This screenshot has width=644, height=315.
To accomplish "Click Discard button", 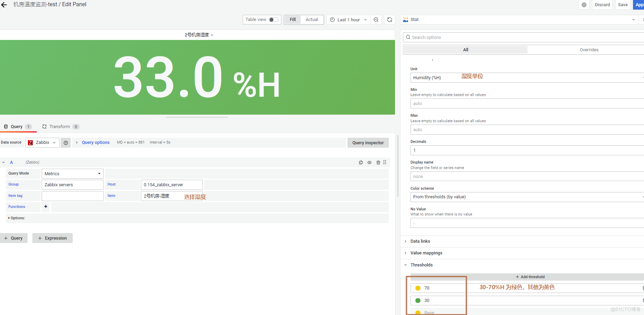I will tap(602, 5).
